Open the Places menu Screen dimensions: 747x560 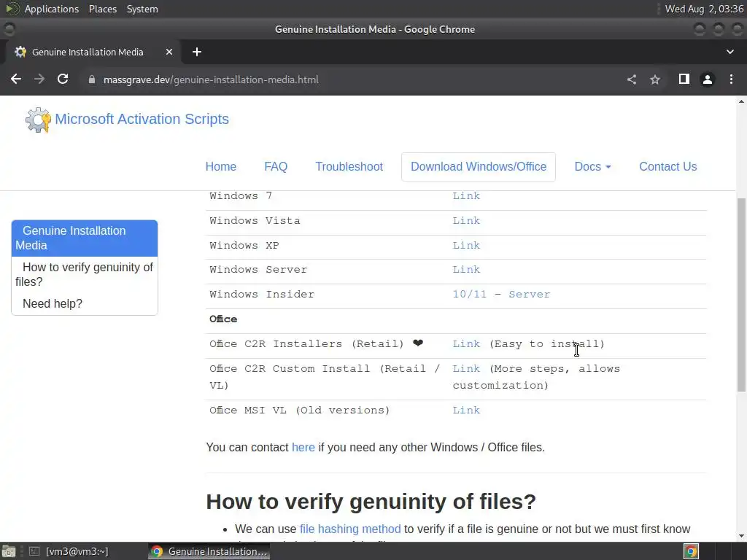click(103, 9)
